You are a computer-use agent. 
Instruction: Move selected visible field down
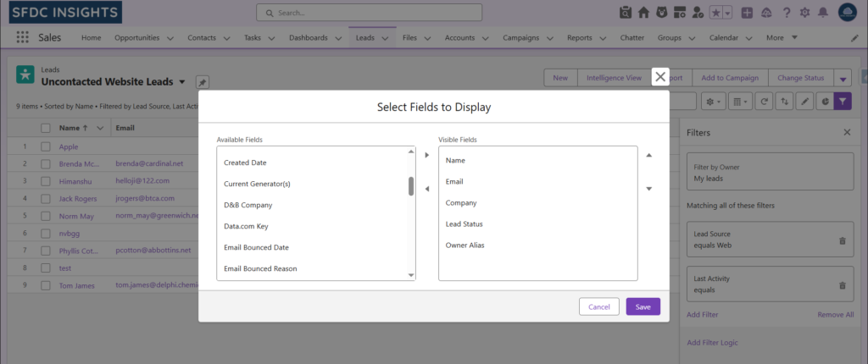pyautogui.click(x=649, y=189)
